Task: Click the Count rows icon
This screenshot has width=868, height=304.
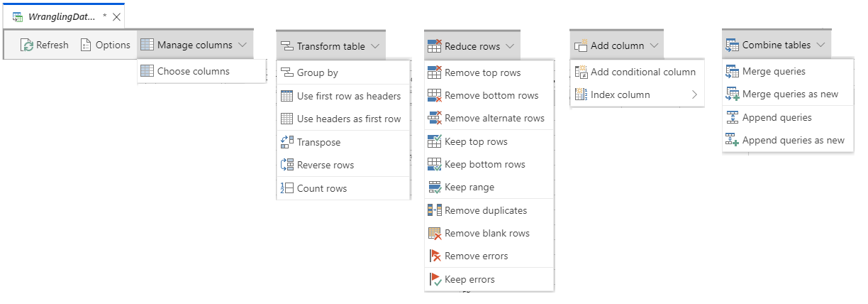Action: [287, 188]
